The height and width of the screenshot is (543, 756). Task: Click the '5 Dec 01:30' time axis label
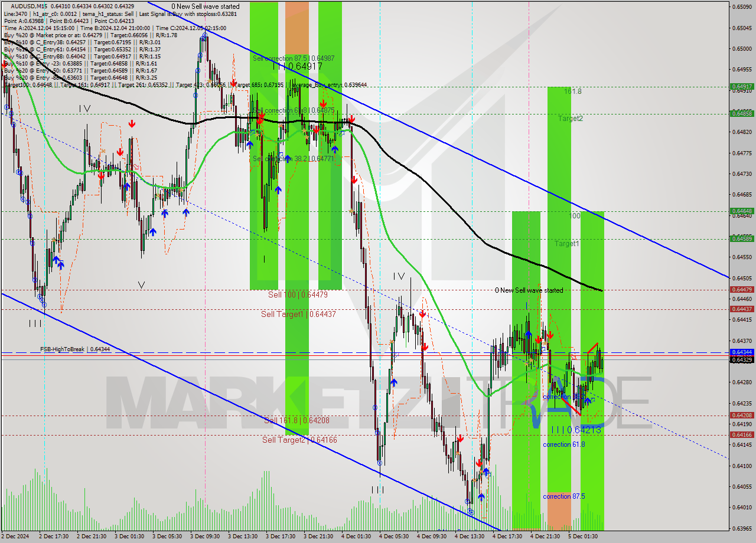point(582,537)
